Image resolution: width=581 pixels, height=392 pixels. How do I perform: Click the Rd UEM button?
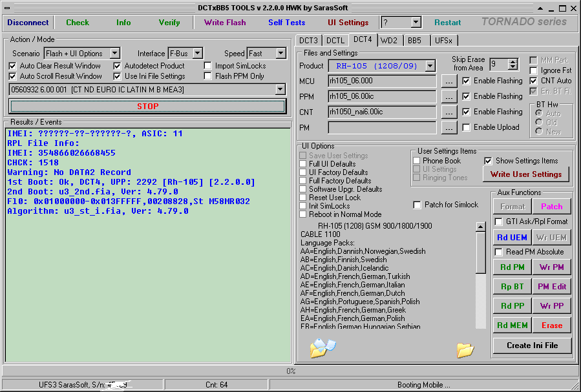click(x=512, y=237)
